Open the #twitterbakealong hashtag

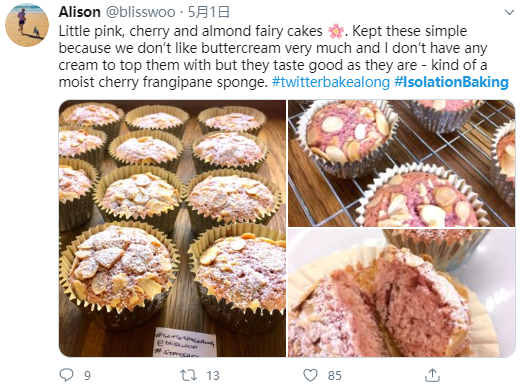click(x=331, y=82)
